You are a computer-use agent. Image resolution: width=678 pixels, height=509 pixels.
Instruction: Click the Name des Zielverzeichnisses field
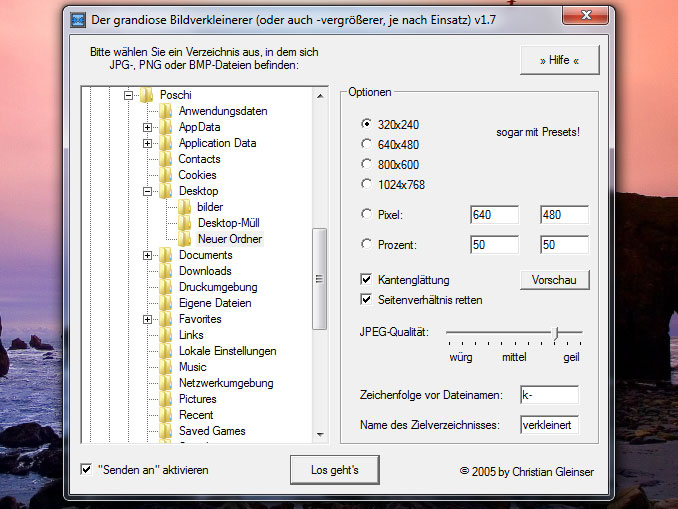coord(550,425)
